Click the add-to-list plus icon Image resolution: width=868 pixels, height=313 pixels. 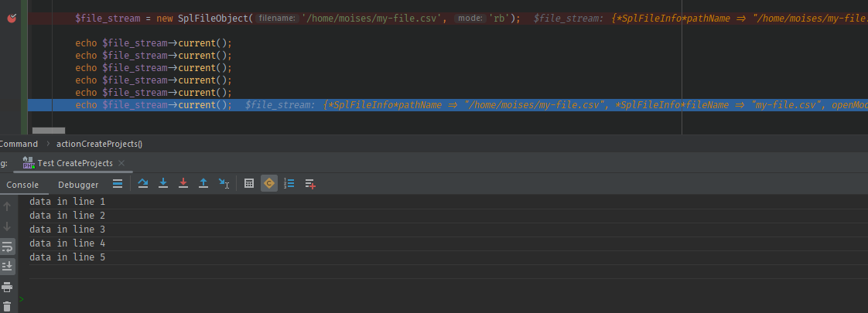pos(309,184)
